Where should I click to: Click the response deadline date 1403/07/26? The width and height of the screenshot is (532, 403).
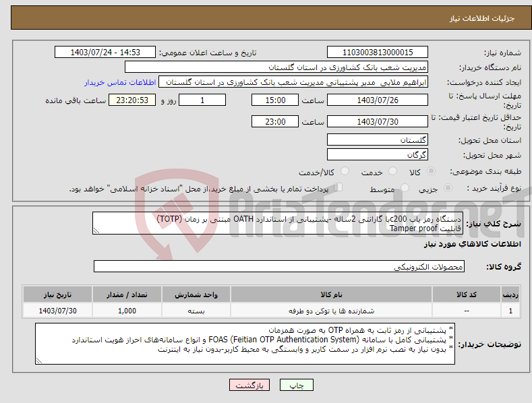[378, 100]
